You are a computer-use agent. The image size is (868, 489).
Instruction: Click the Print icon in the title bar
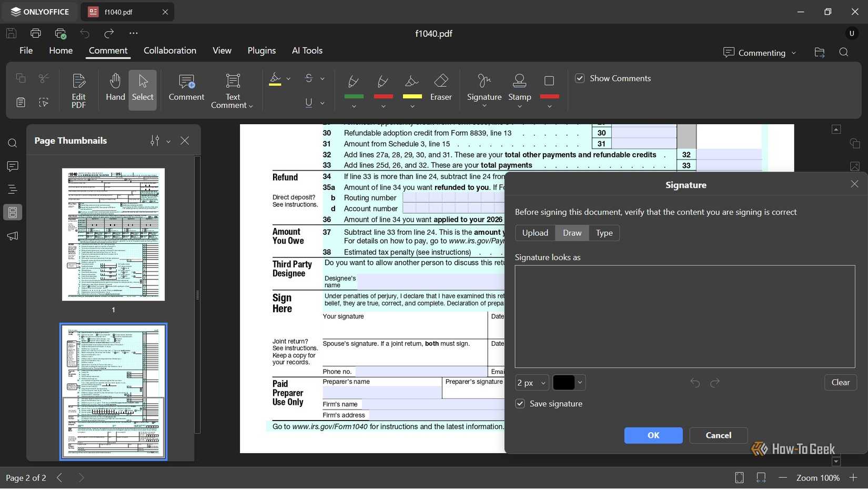tap(36, 33)
